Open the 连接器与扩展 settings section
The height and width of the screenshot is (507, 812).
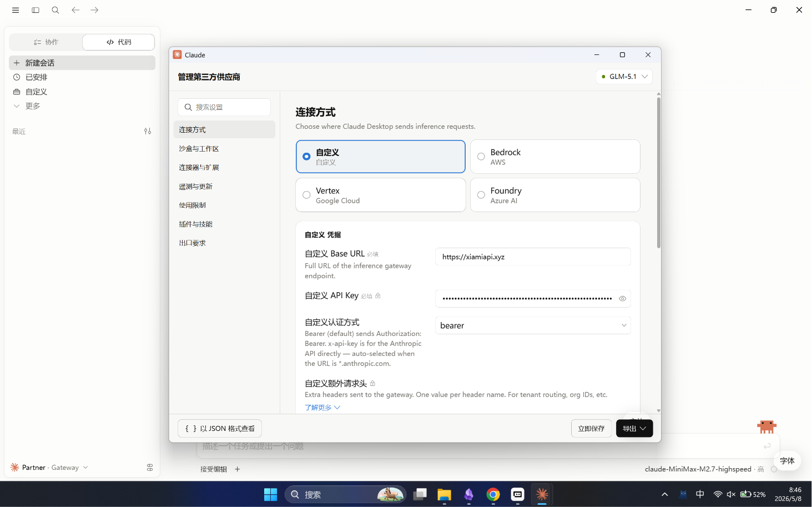224,168
